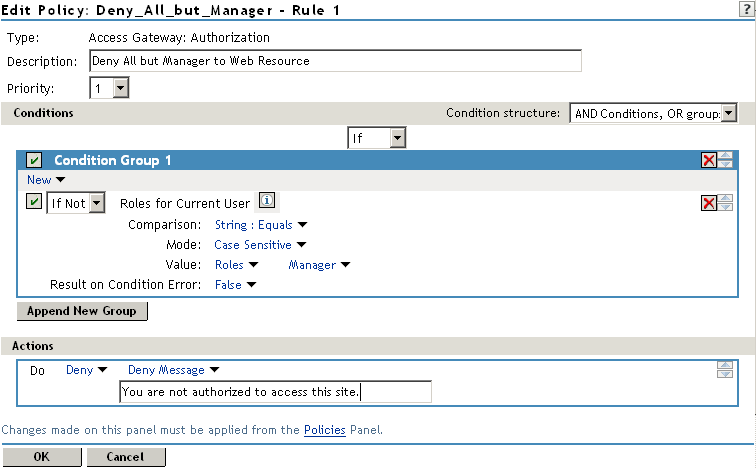756x469 pixels.
Task: Open Case Sensitive mode dropdown
Action: [x=260, y=245]
